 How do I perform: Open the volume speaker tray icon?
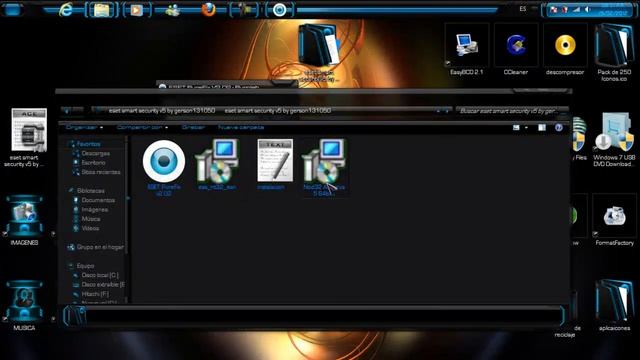[587, 9]
